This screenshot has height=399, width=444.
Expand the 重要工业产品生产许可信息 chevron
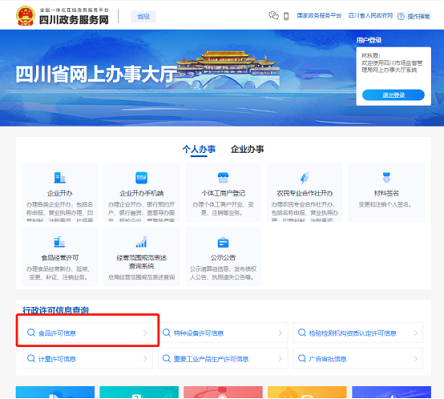[x=280, y=359]
